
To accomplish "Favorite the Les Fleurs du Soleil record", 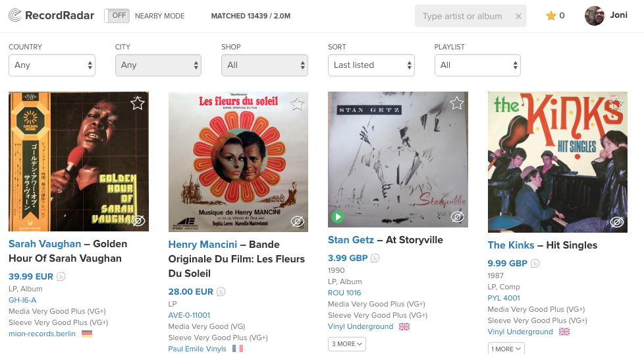I will coord(298,103).
